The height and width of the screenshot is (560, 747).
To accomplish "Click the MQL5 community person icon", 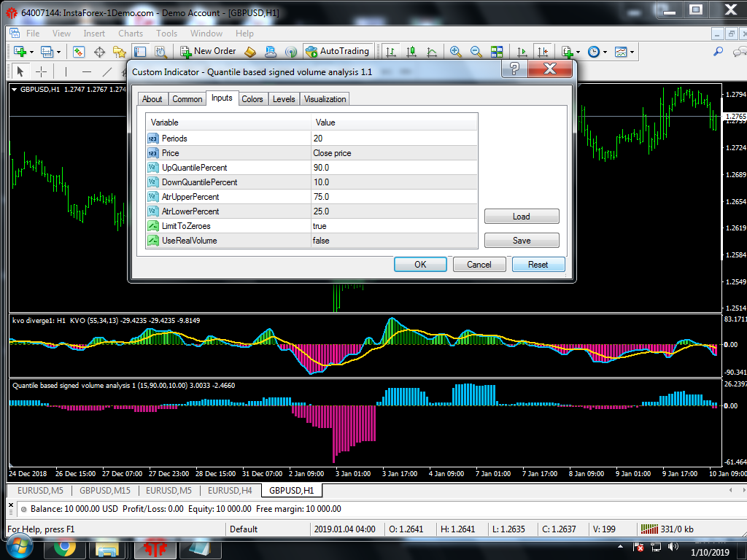I will (x=270, y=52).
